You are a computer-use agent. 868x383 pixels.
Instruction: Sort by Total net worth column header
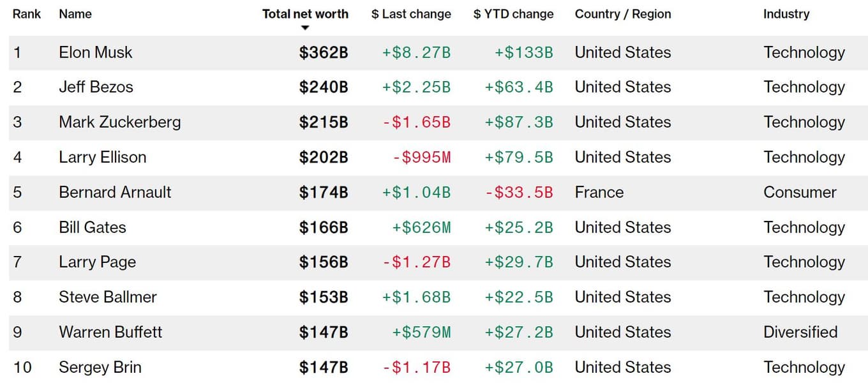tap(305, 14)
